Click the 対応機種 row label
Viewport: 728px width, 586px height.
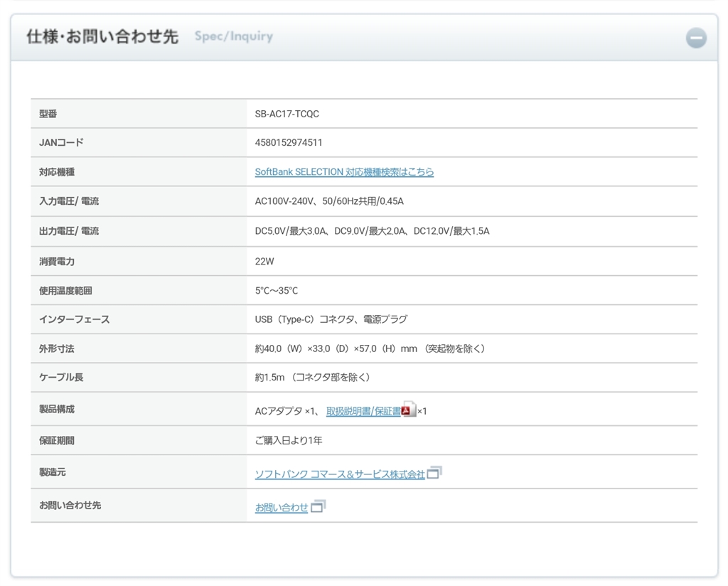(x=57, y=172)
